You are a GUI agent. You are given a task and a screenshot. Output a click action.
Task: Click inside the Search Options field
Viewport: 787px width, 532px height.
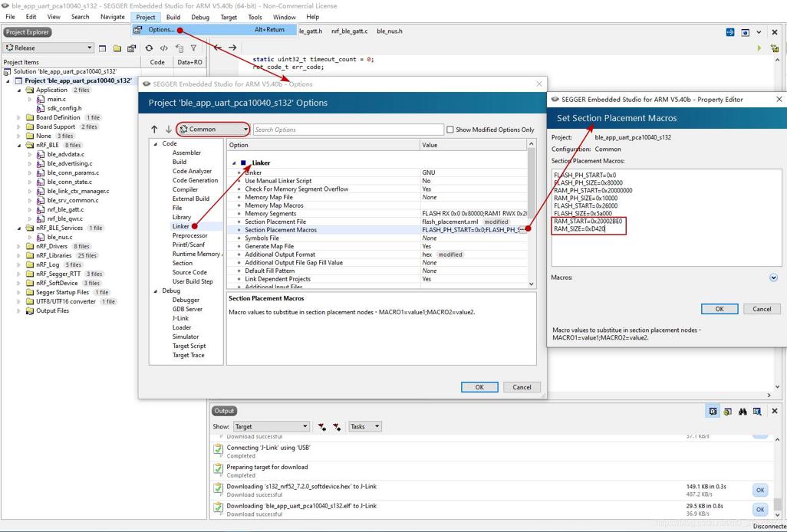pos(348,130)
